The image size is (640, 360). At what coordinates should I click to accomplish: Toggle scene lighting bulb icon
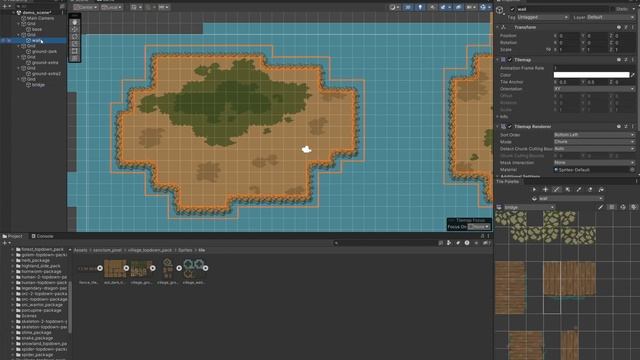coord(420,7)
